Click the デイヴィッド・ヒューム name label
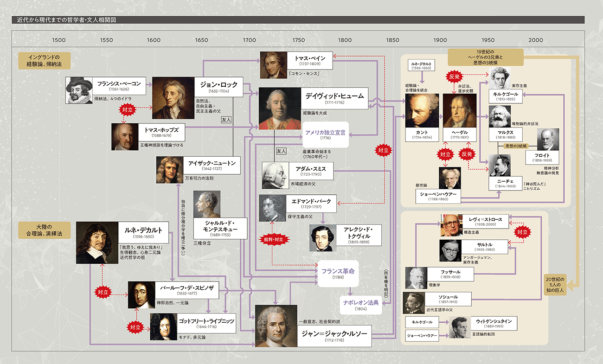This screenshot has height=364, width=603. coord(334,98)
